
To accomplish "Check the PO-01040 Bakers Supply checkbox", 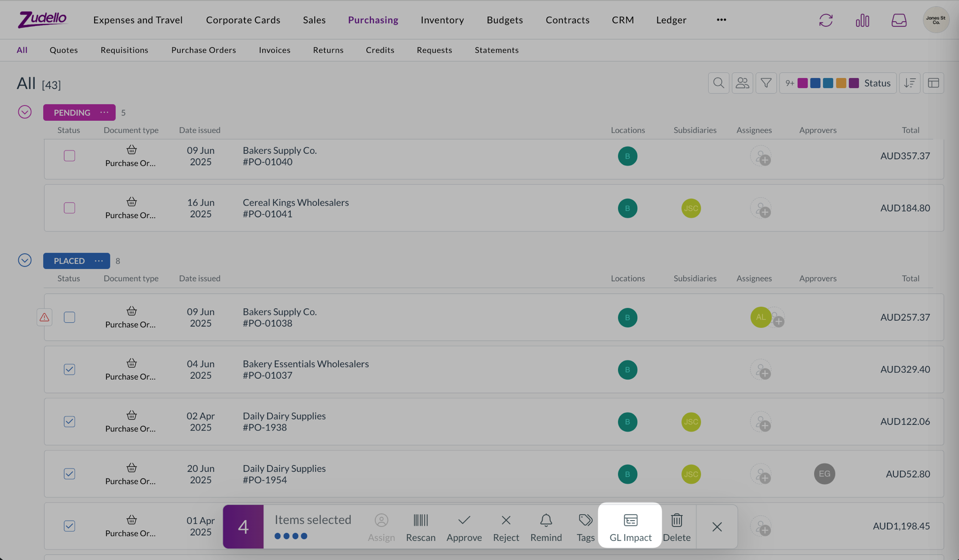I will click(x=70, y=156).
